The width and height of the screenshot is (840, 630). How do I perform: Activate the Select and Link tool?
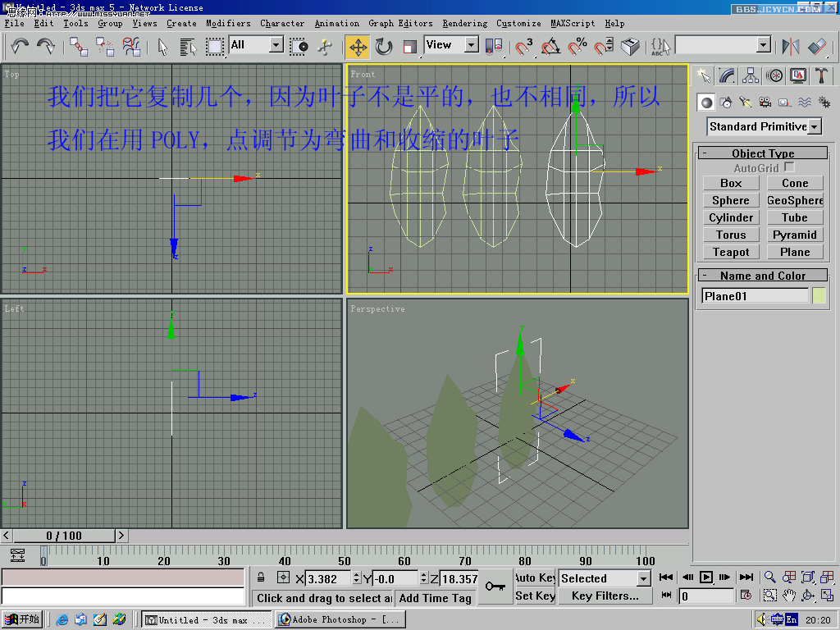click(79, 46)
